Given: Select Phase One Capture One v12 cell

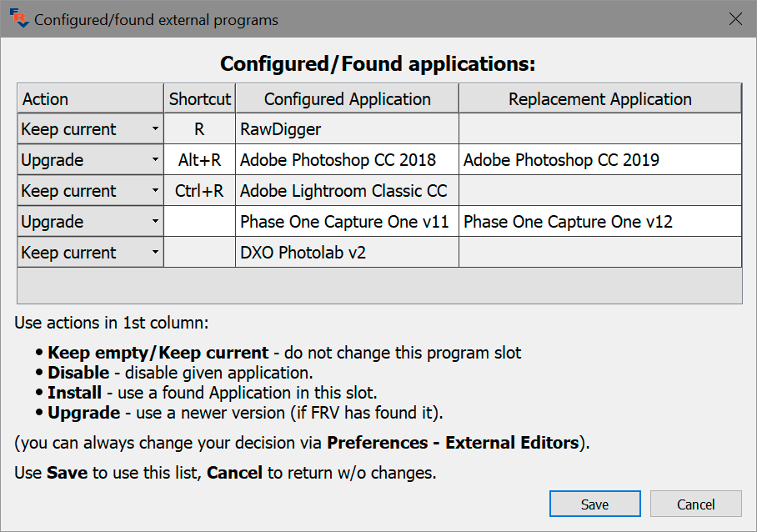Looking at the screenshot, I should click(x=599, y=222).
